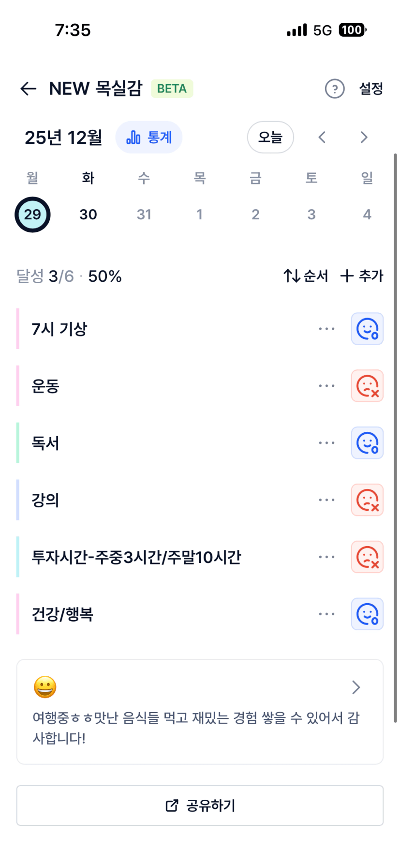The height and width of the screenshot is (868, 400).
Task: Open the 통계 statistics chart
Action: pyautogui.click(x=149, y=137)
